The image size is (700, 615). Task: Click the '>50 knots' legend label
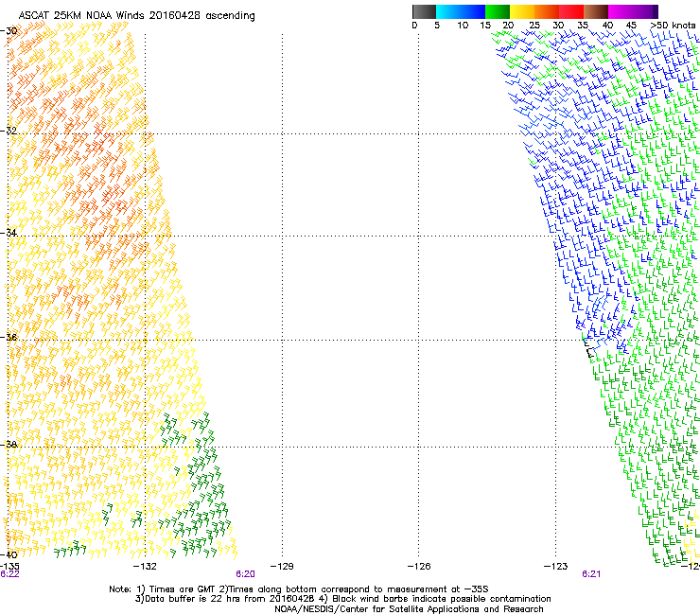point(673,26)
